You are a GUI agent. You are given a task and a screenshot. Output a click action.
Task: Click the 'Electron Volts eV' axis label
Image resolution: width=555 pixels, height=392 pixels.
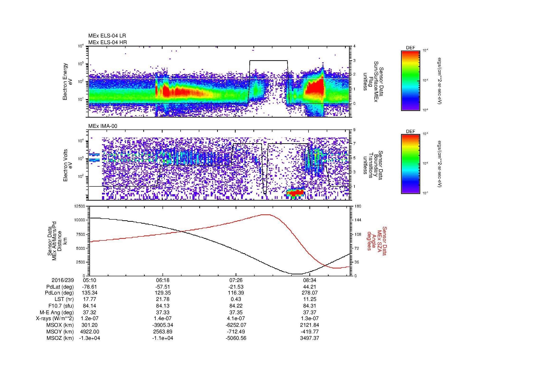coord(67,166)
